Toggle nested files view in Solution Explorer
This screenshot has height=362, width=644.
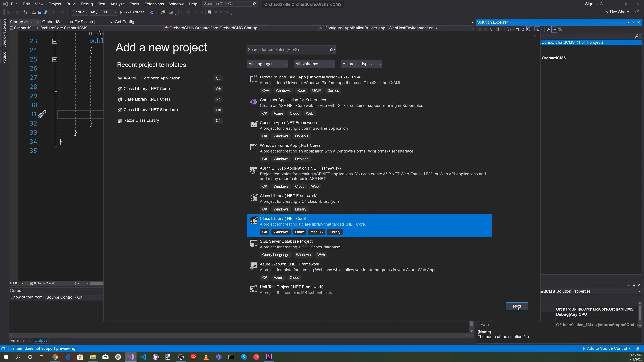tap(537, 29)
